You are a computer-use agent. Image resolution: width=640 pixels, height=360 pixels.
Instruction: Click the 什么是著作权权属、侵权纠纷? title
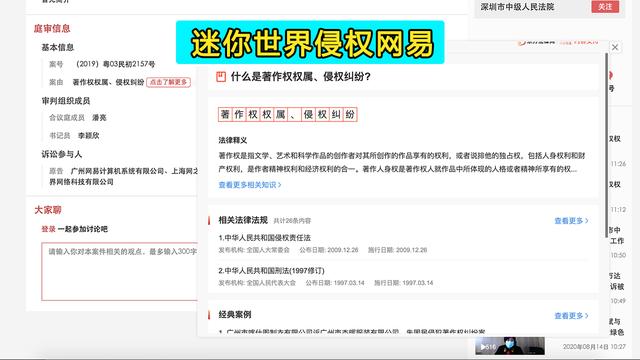point(300,77)
